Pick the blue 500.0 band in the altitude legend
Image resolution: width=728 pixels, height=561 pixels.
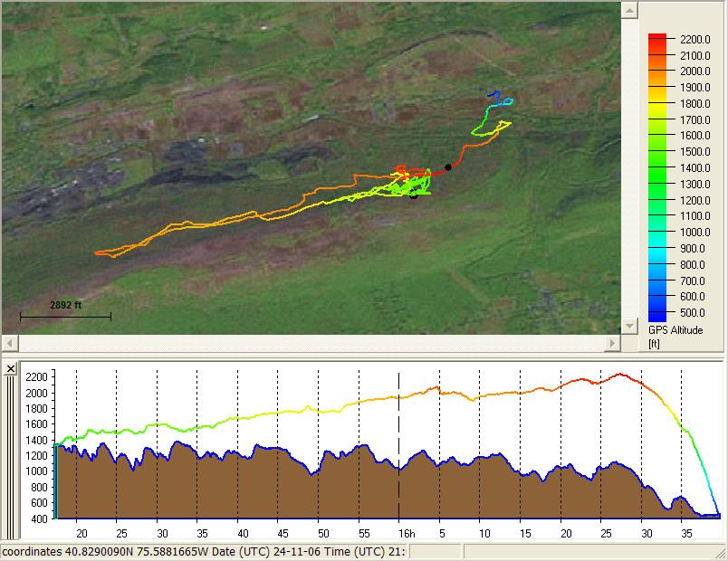[658, 314]
